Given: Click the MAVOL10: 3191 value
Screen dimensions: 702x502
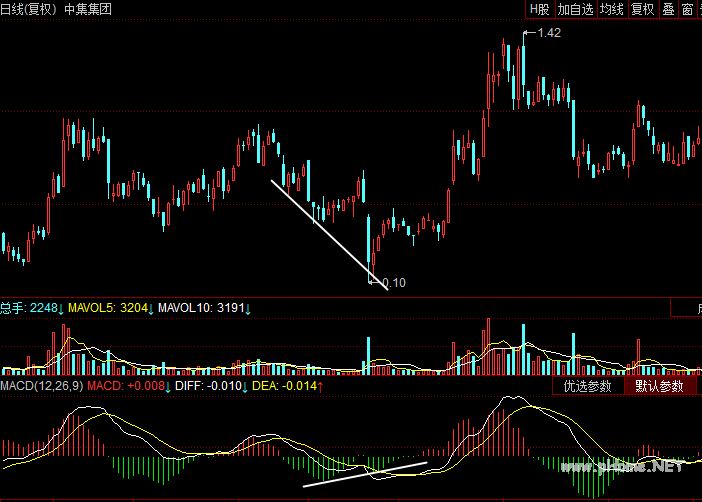Looking at the screenshot, I should [x=204, y=308].
